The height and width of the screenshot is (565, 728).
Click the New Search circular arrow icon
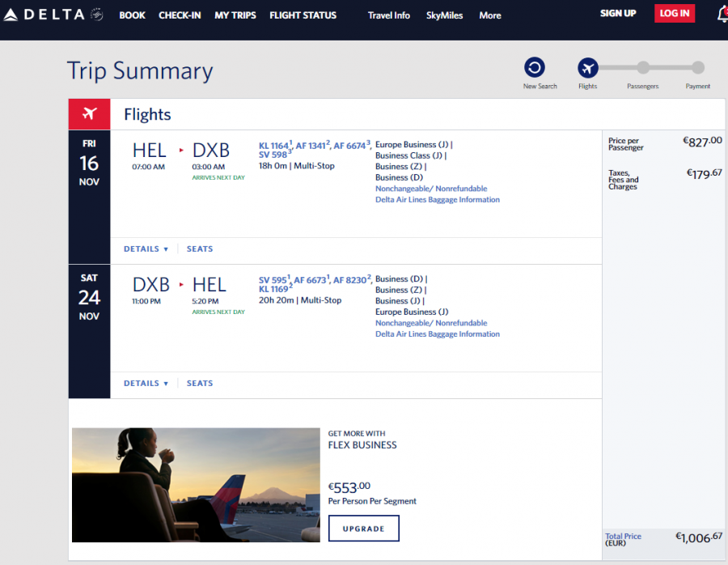(535, 67)
